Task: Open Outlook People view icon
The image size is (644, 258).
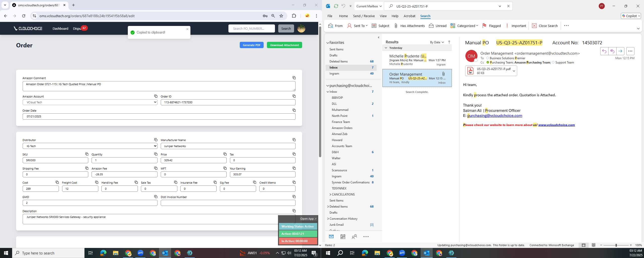Action: [354, 237]
